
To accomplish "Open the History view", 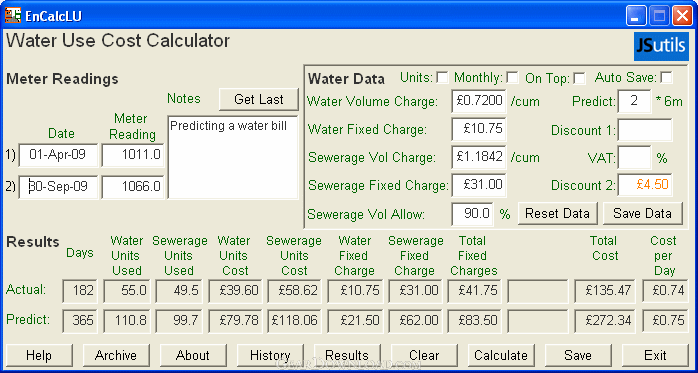I will (270, 355).
